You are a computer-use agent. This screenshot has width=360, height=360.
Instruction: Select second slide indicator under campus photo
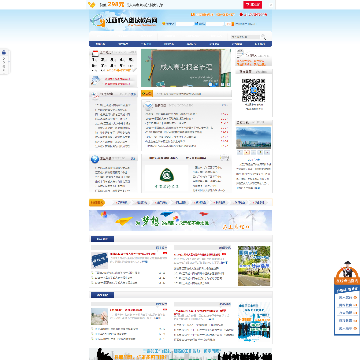tap(247, 152)
